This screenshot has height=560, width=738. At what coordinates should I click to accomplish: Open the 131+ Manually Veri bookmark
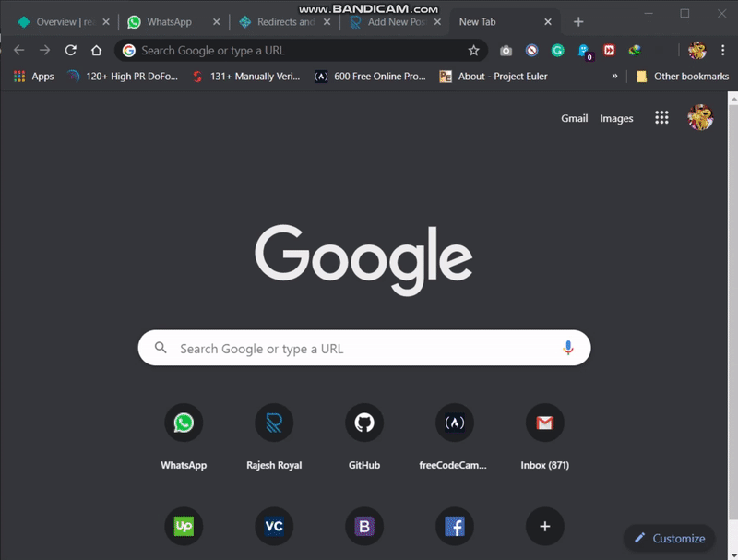coord(246,77)
